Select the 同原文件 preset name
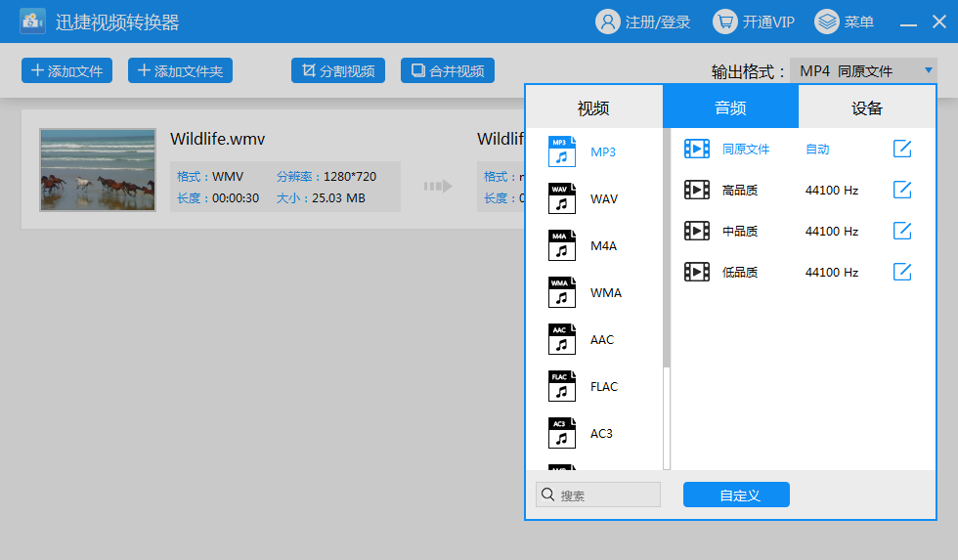Viewport: 958px width, 560px height. (746, 149)
